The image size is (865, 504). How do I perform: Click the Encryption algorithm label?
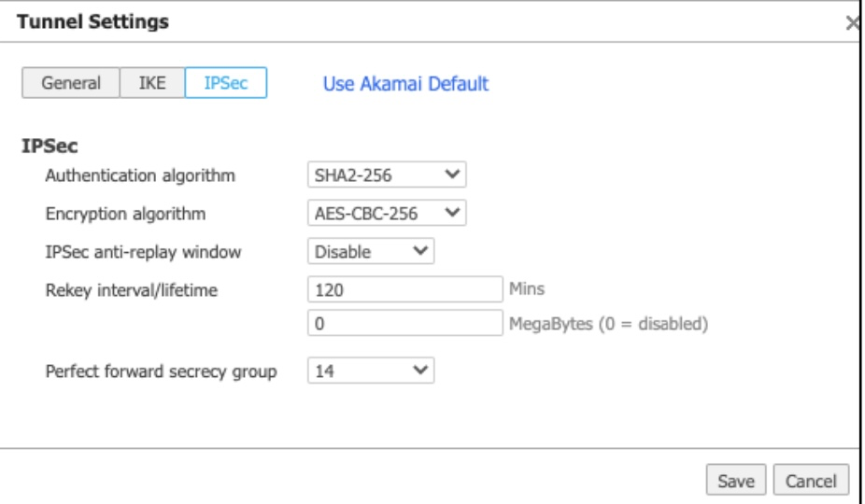point(125,214)
